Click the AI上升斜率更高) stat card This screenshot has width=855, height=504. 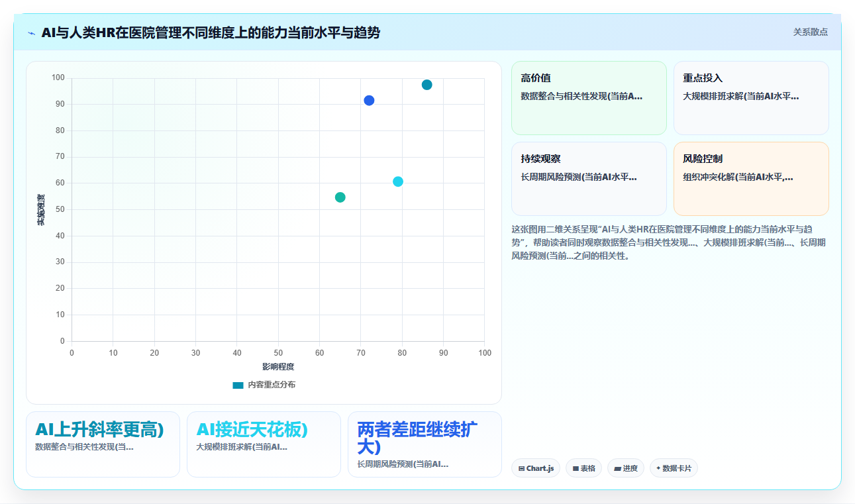(x=103, y=444)
